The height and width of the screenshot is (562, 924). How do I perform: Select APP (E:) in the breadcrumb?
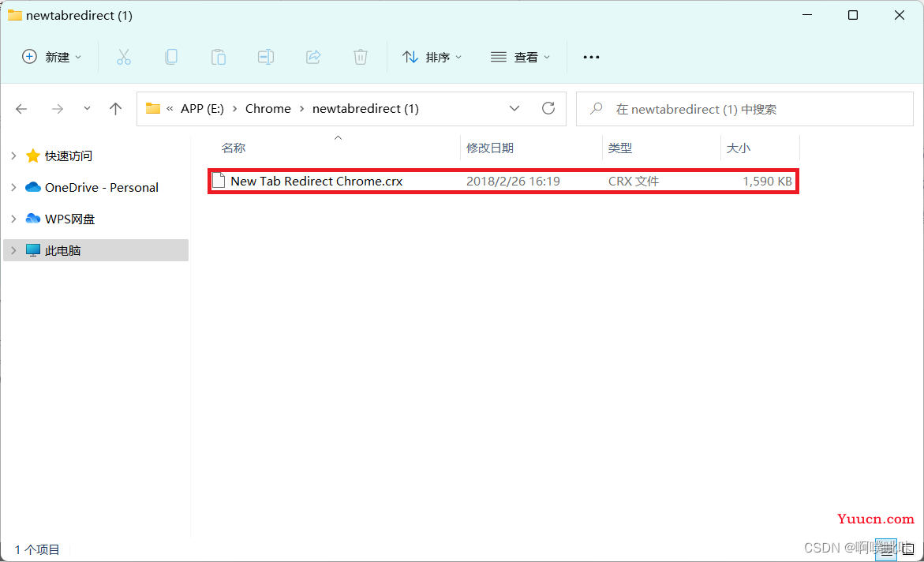point(202,109)
